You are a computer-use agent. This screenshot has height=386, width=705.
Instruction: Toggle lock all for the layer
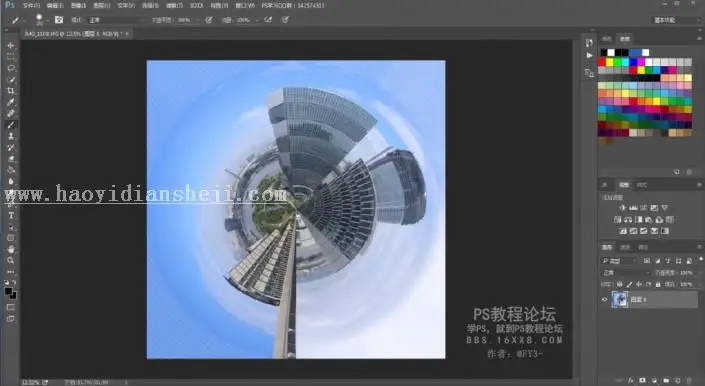658,284
